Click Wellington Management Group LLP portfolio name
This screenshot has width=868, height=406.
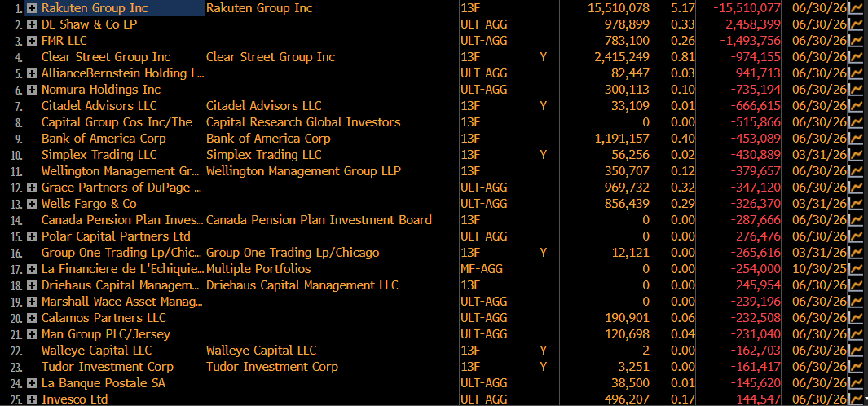[x=303, y=171]
